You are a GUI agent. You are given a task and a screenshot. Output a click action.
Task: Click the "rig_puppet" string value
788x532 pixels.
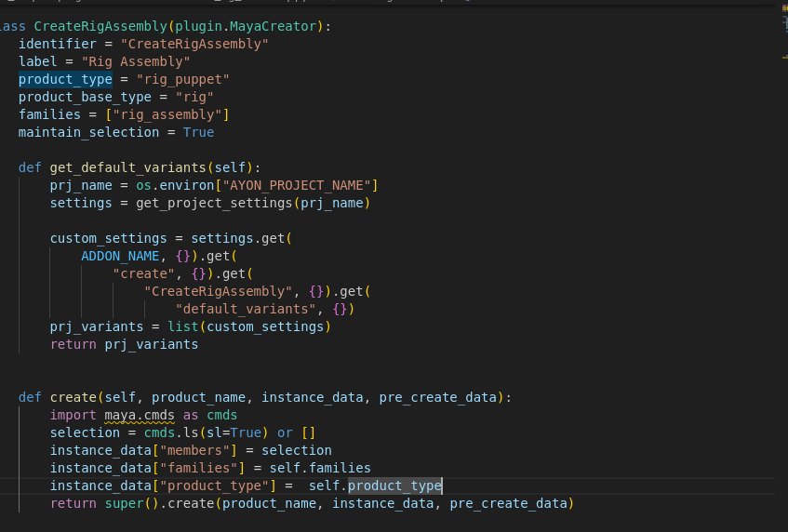182,79
